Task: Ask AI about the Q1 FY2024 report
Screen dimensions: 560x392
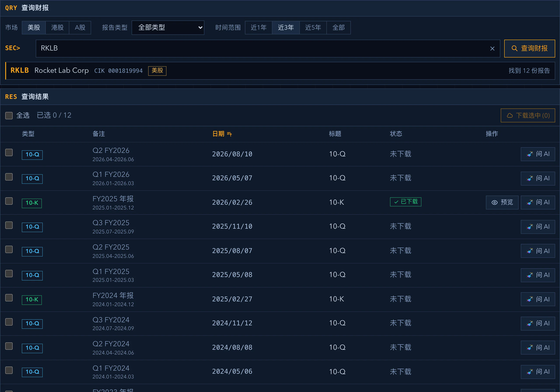Action: coord(538,372)
